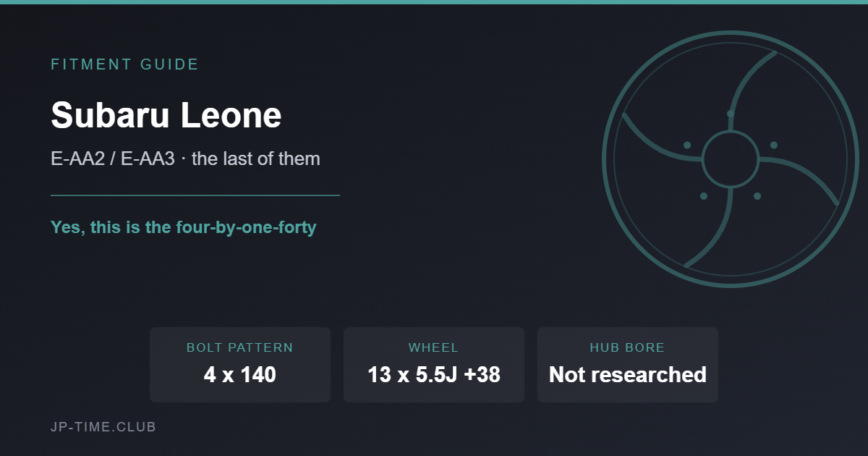Click the 4 x 140 value

(240, 375)
